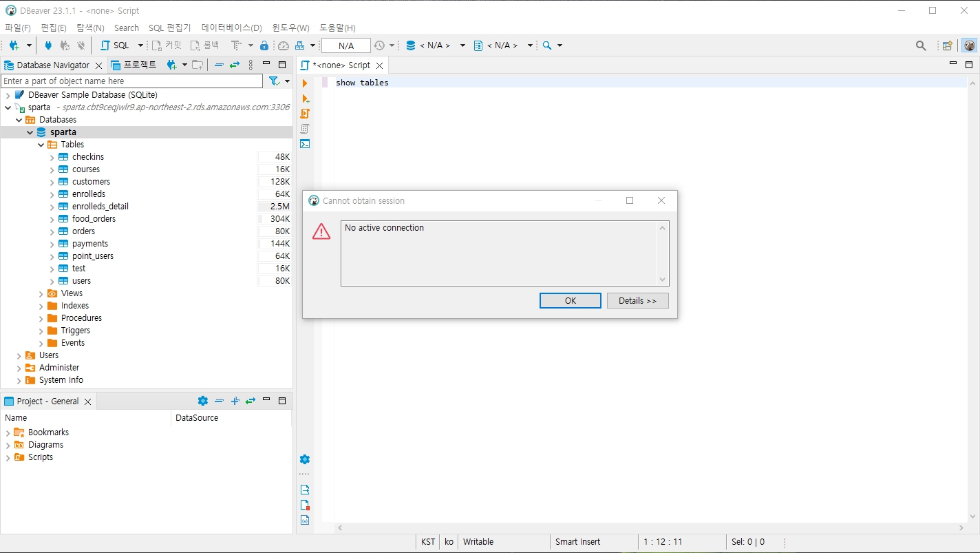The height and width of the screenshot is (553, 980).
Task: Close the *<none> Script editor tab
Action: coord(379,65)
